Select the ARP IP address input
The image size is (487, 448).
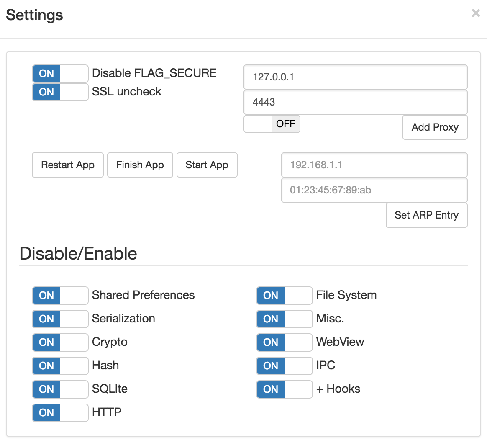click(374, 165)
